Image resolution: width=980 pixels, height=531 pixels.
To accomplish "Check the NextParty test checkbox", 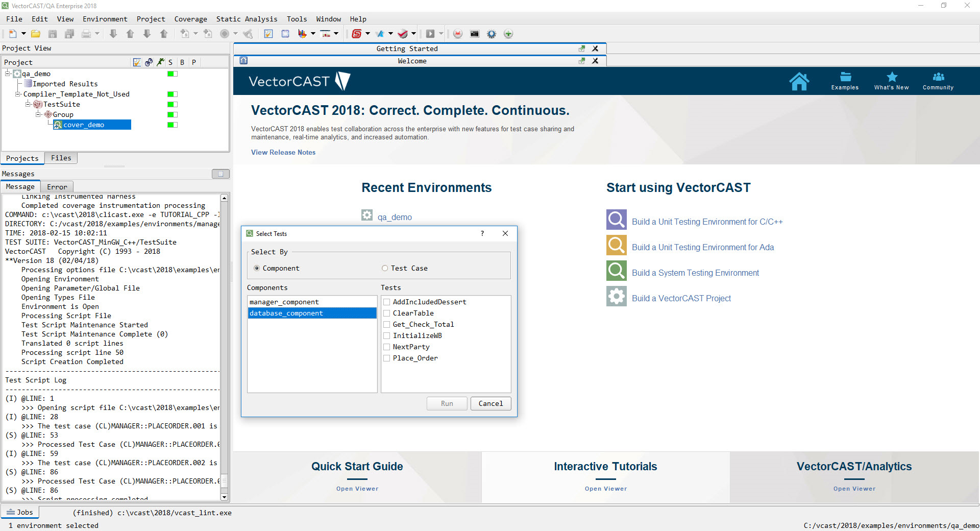I will (387, 347).
